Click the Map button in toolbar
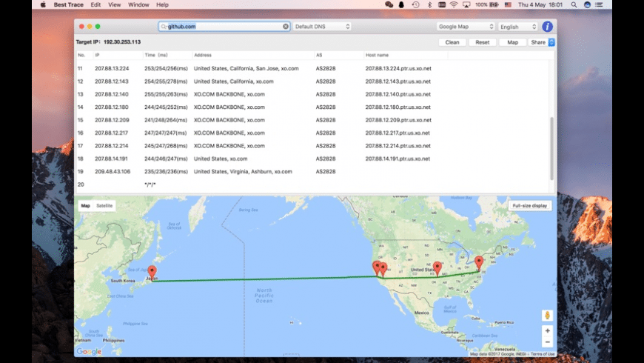Viewport: 644px width, 363px height. pos(512,42)
